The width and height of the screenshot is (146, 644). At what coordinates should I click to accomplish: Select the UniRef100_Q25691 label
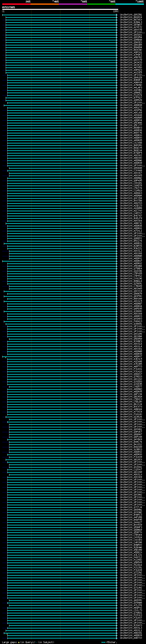pyautogui.click(x=131, y=284)
